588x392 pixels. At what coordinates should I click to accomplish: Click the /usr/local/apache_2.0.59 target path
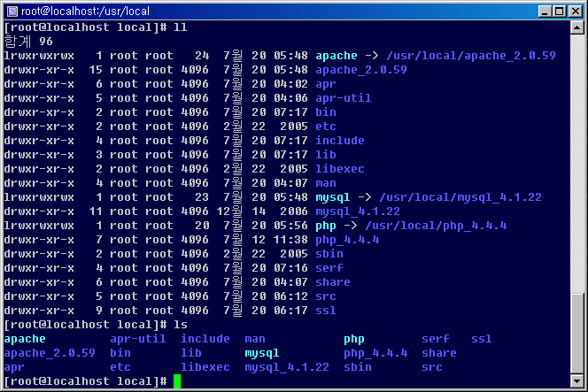pyautogui.click(x=471, y=56)
